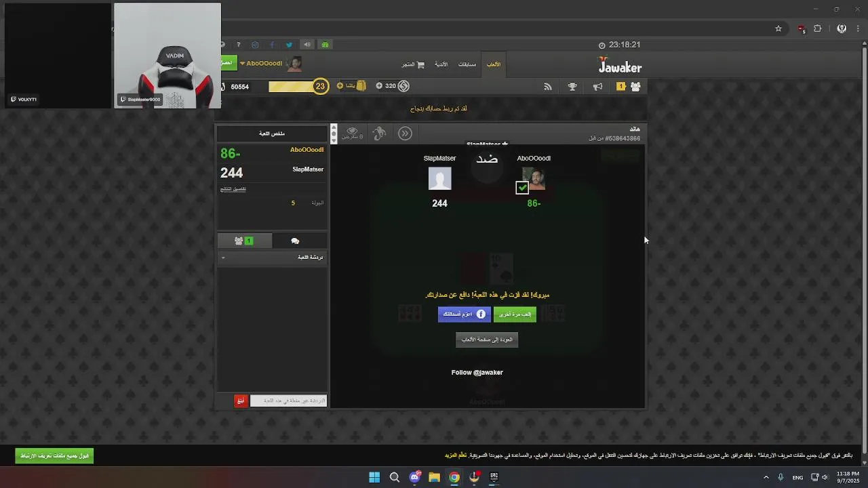
Task: Open the clubs tab الأندية
Action: pos(441,64)
